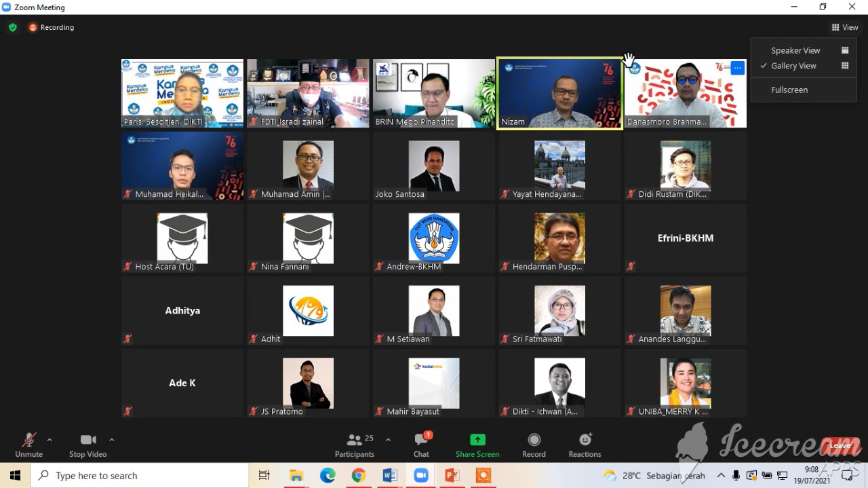Screen dimensions: 868x488
Task: Leave the meeting
Action: (840, 446)
